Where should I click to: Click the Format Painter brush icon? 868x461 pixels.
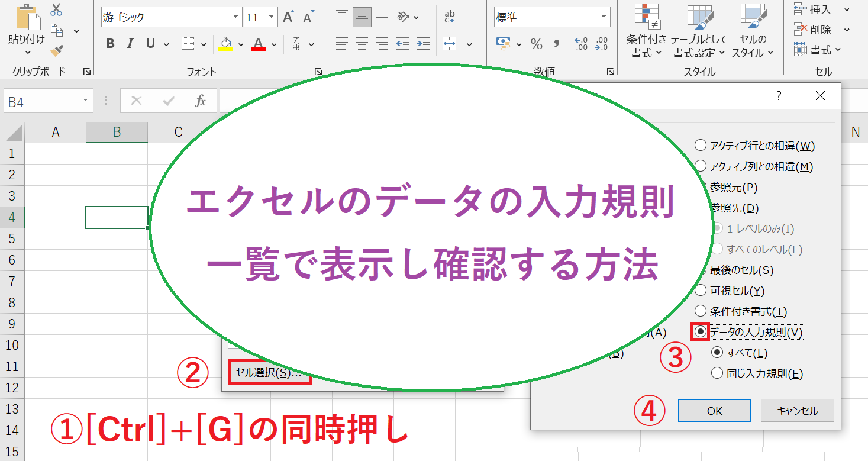coord(57,51)
